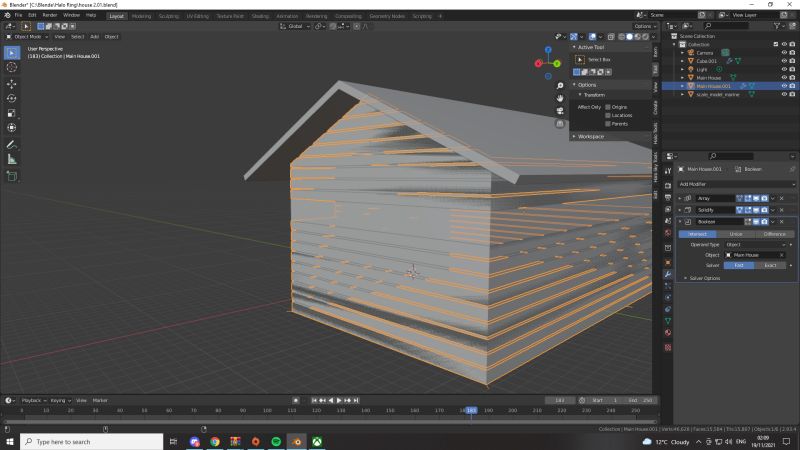Open the Operand Type dropdown

pos(755,244)
